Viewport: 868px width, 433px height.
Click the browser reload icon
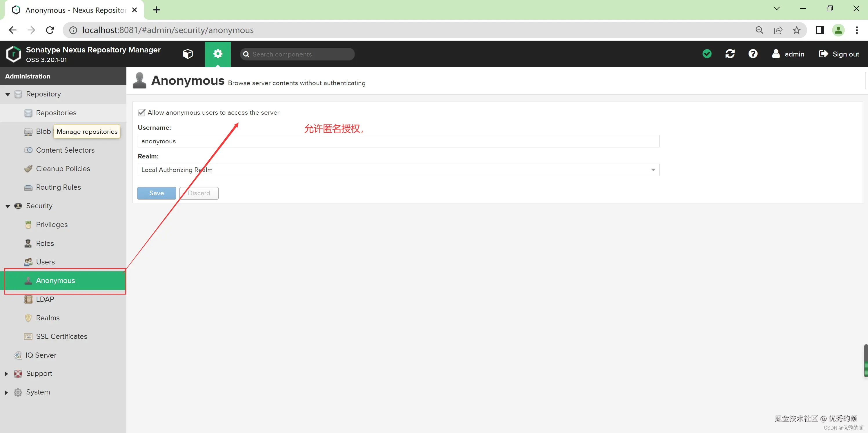tap(50, 30)
